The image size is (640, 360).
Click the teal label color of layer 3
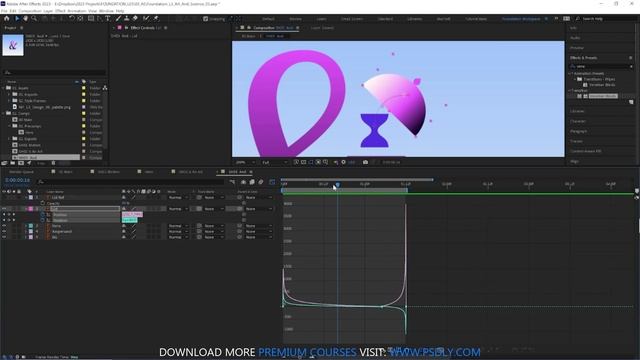pyautogui.click(x=31, y=226)
